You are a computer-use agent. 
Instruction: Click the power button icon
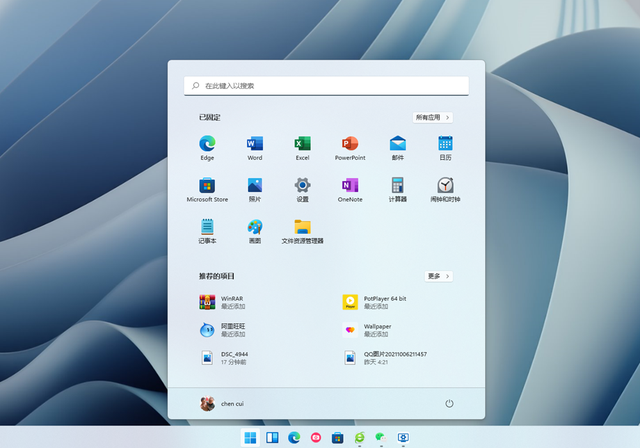click(x=449, y=404)
